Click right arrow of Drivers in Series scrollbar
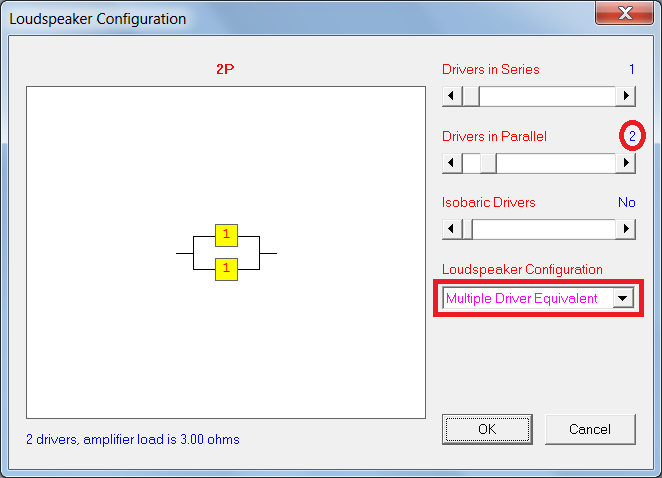Image resolution: width=662 pixels, height=478 pixels. click(626, 96)
